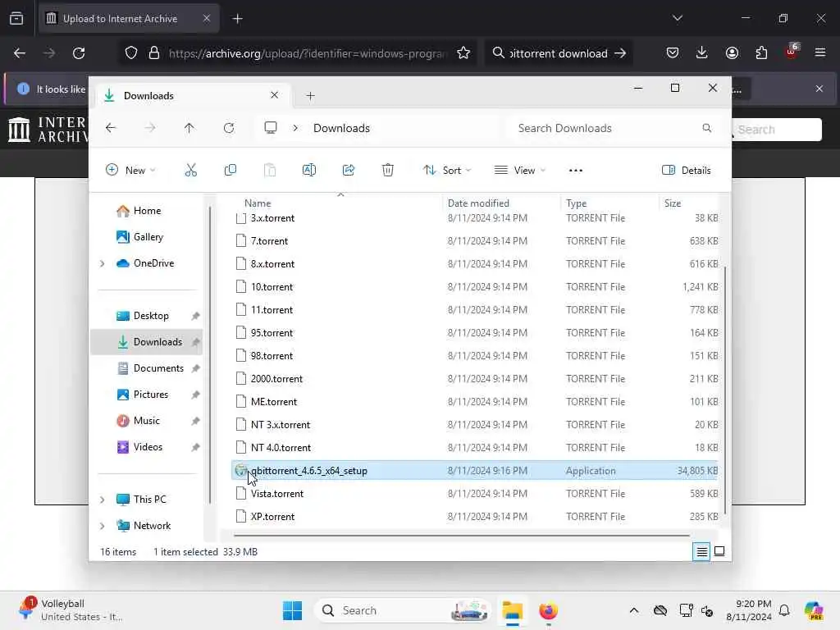Viewport: 840px width, 630px height.
Task: Switch to details list view icon in status bar
Action: click(701, 551)
